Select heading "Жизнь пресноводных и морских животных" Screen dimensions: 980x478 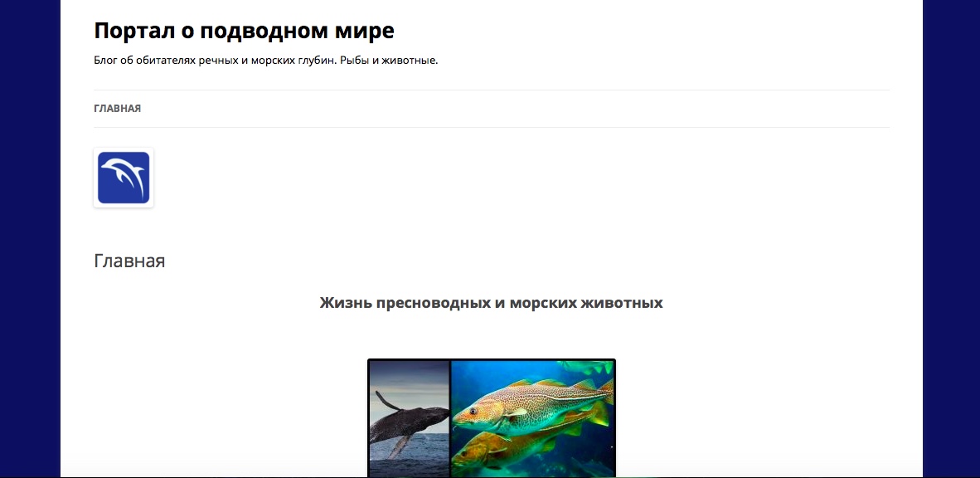coord(492,303)
